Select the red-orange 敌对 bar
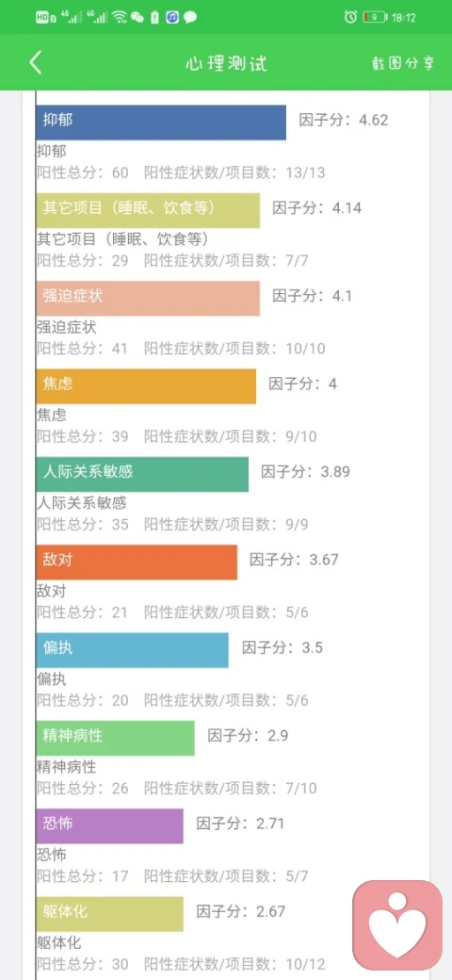The height and width of the screenshot is (980, 452). (x=137, y=562)
